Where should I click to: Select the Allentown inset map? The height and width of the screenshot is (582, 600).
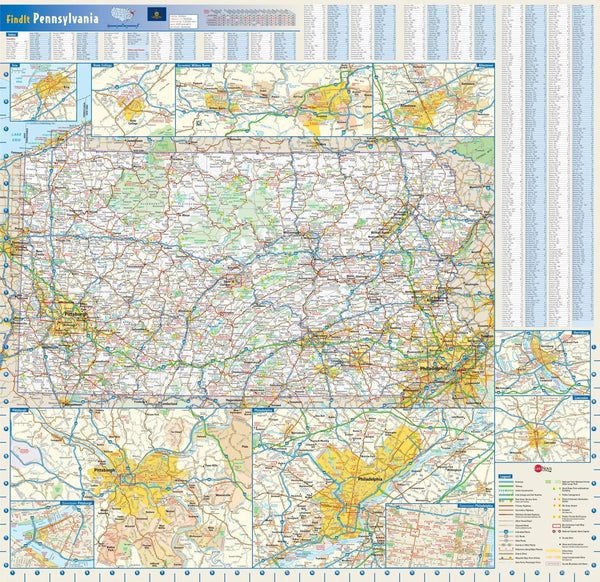click(x=433, y=100)
